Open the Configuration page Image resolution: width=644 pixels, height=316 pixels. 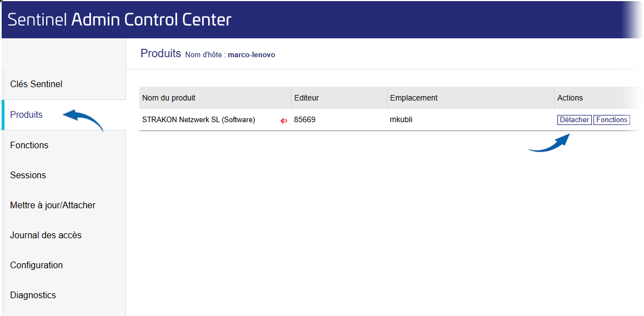coord(64,265)
